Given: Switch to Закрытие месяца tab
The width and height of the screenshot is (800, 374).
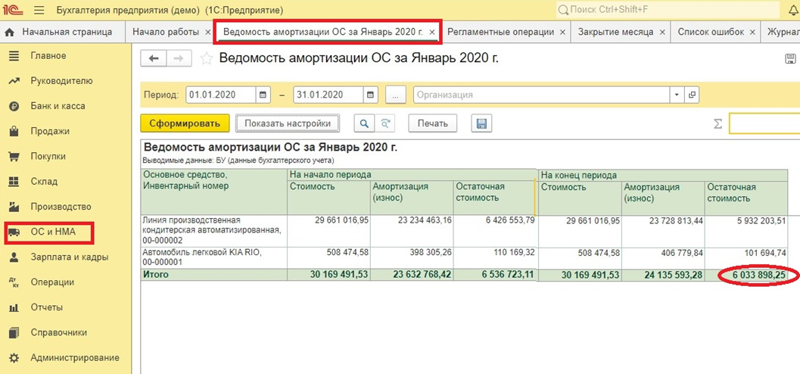Looking at the screenshot, I should tap(615, 32).
